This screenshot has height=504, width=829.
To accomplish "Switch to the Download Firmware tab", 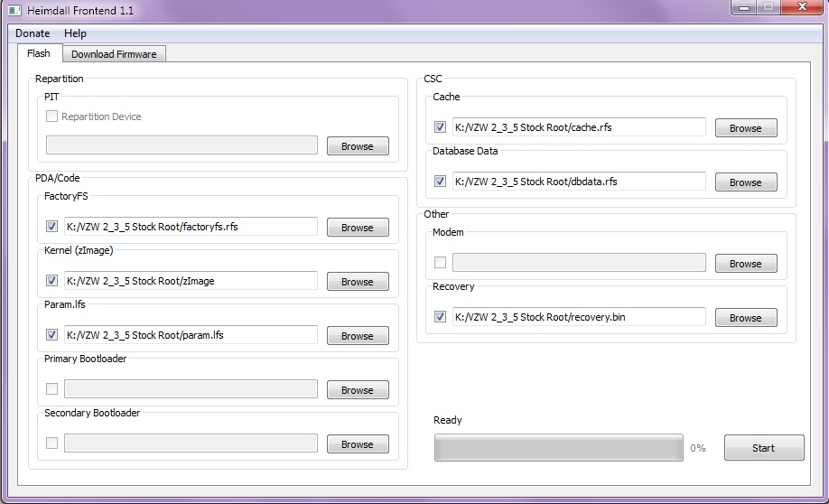I will (114, 54).
